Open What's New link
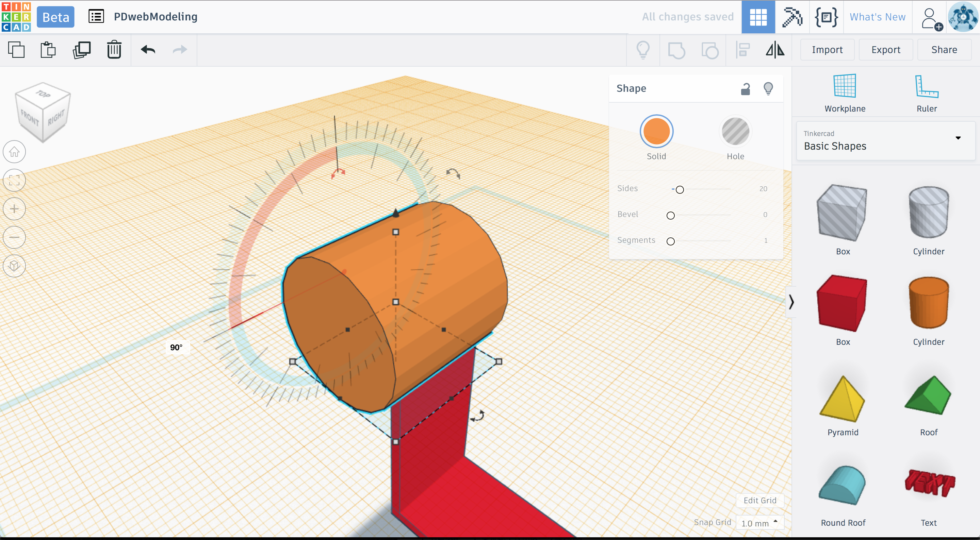Viewport: 980px width, 540px height. (877, 17)
